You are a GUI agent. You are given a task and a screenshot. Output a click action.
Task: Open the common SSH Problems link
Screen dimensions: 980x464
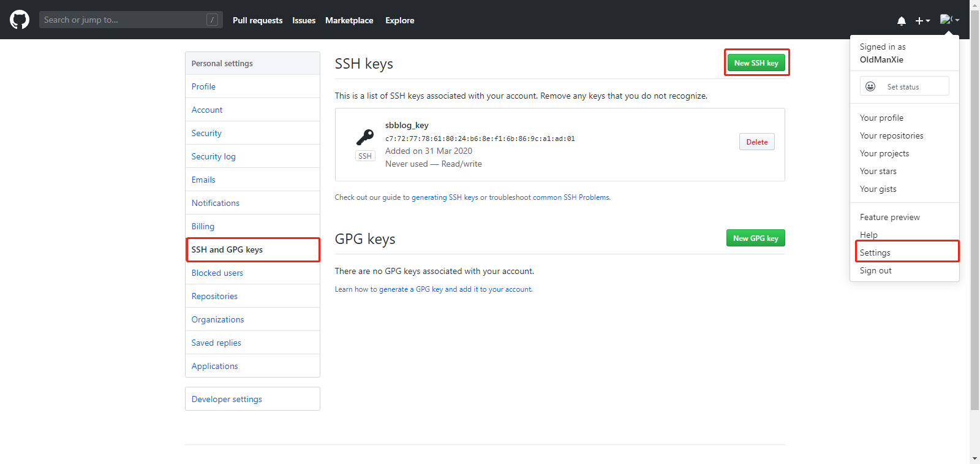point(571,197)
